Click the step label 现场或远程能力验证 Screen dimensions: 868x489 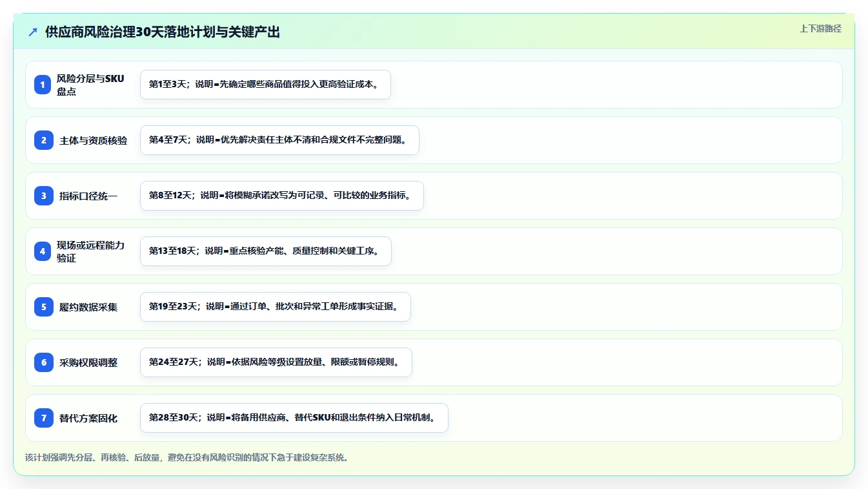pos(90,251)
